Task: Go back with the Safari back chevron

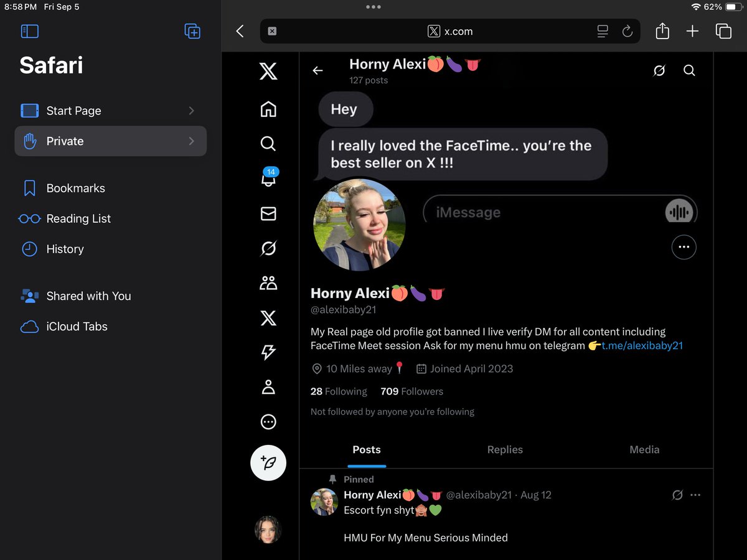Action: click(x=240, y=31)
